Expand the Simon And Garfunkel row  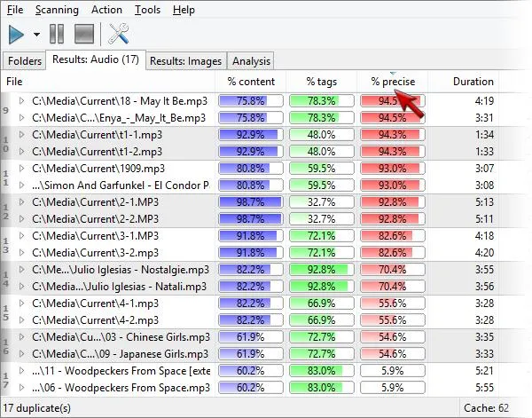[21, 185]
